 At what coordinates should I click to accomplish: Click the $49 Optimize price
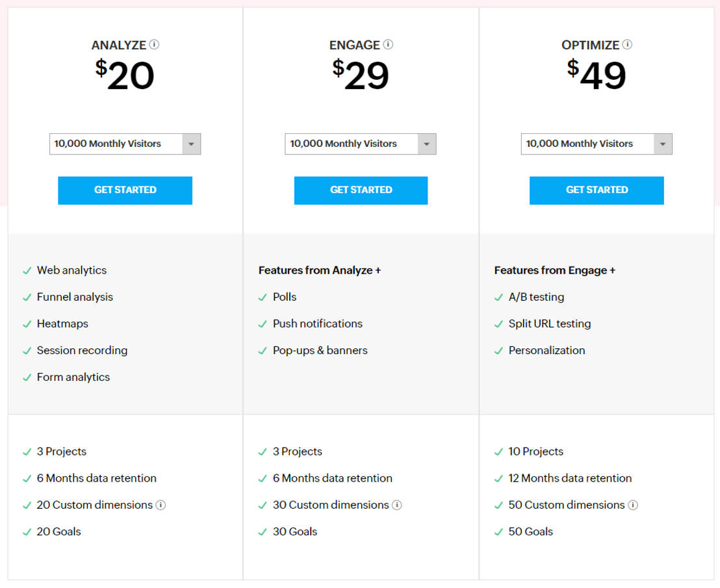point(597,75)
